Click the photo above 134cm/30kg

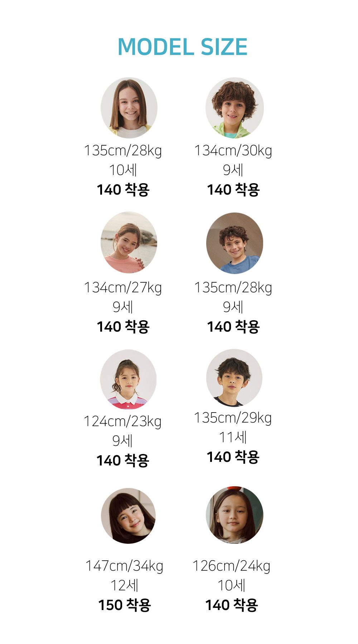(x=234, y=108)
